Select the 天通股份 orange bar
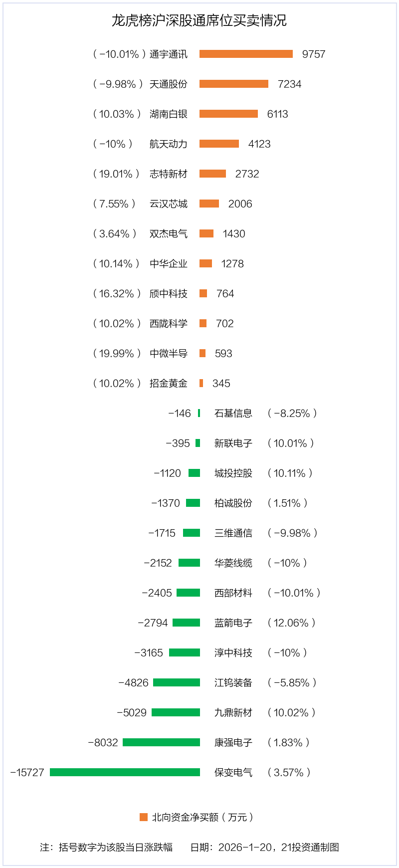 point(234,84)
